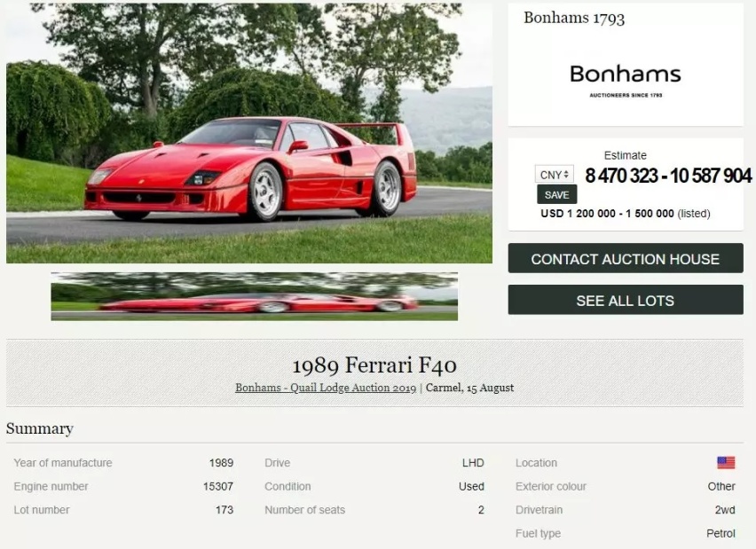The height and width of the screenshot is (549, 756).
Task: Click the US flag location icon
Action: coord(726,463)
